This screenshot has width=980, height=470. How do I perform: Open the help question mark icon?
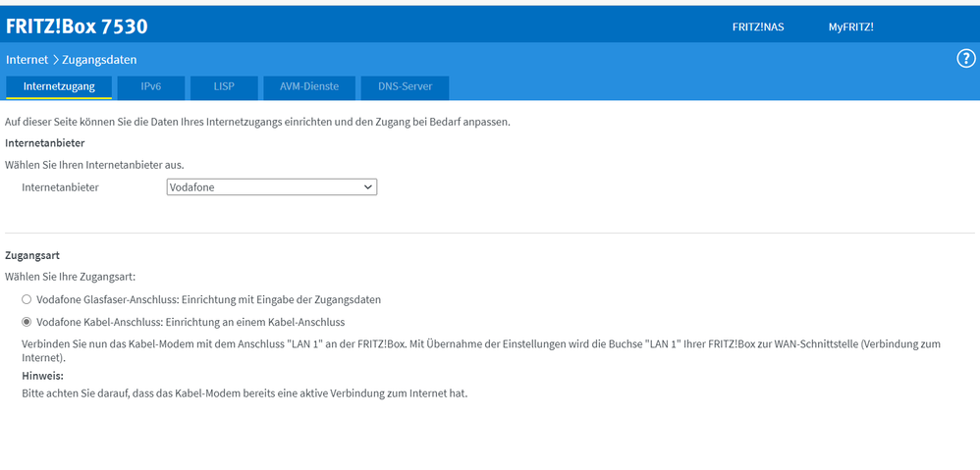(966, 59)
